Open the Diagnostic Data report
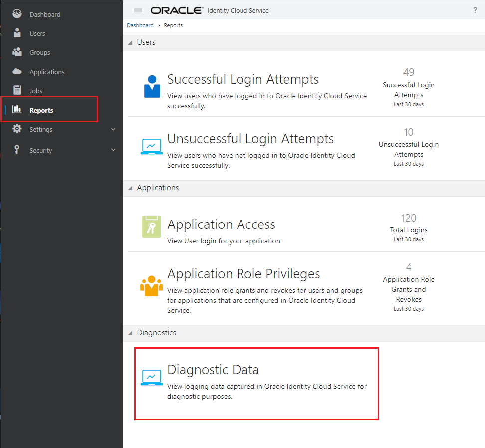This screenshot has height=448, width=485. click(213, 370)
